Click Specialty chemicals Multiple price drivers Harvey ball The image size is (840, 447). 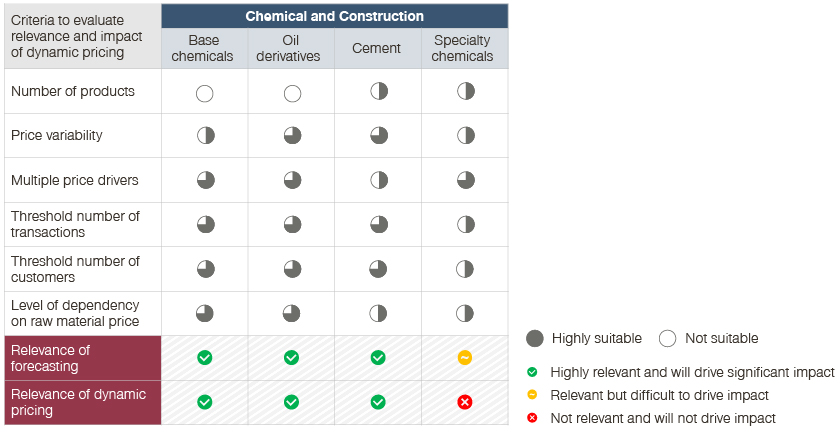(465, 180)
